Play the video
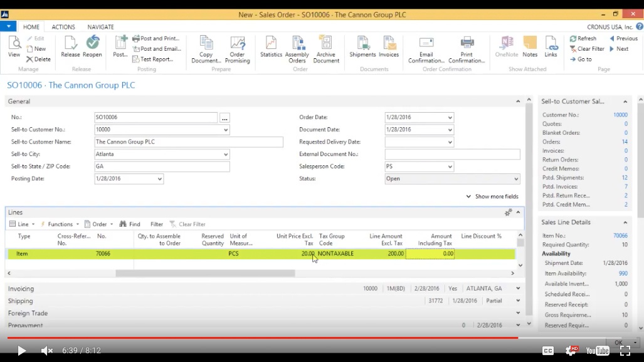The height and width of the screenshot is (362, 644). click(21, 351)
